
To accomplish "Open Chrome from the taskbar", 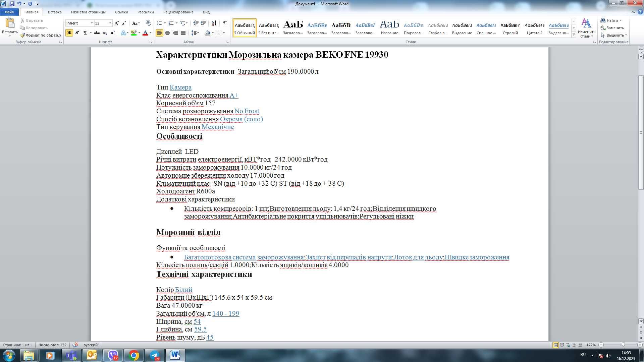I will click(x=133, y=355).
